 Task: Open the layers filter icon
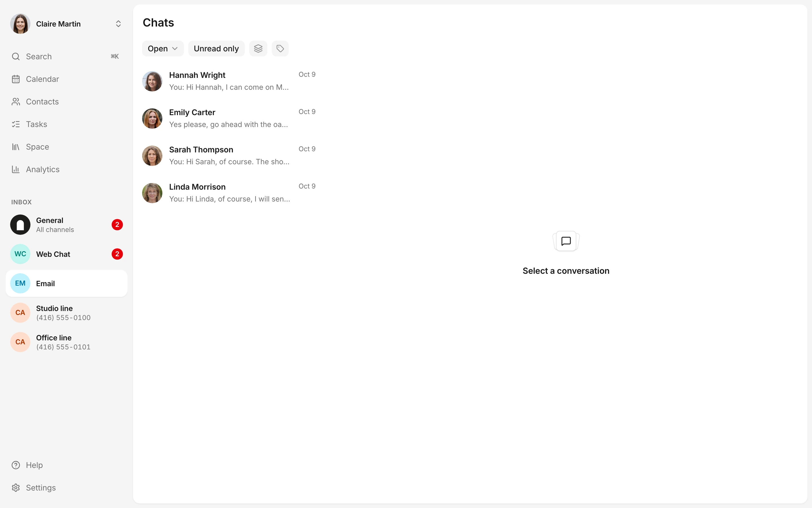(x=258, y=49)
